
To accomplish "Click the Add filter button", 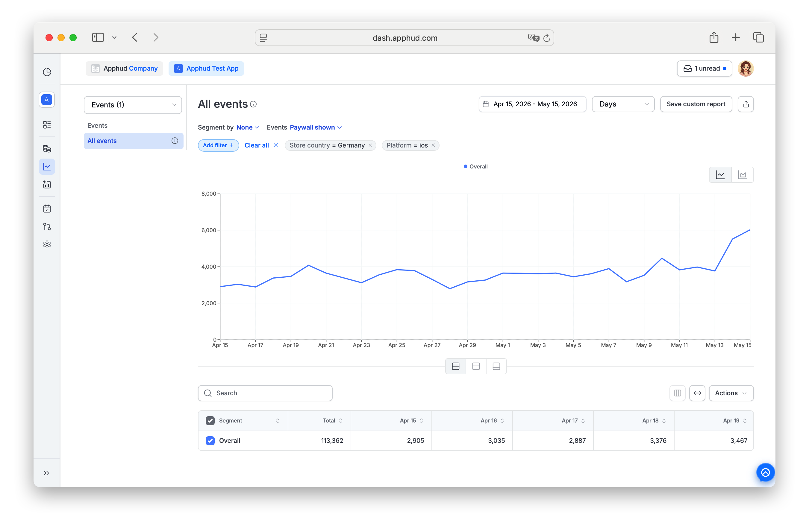I will click(x=218, y=145).
